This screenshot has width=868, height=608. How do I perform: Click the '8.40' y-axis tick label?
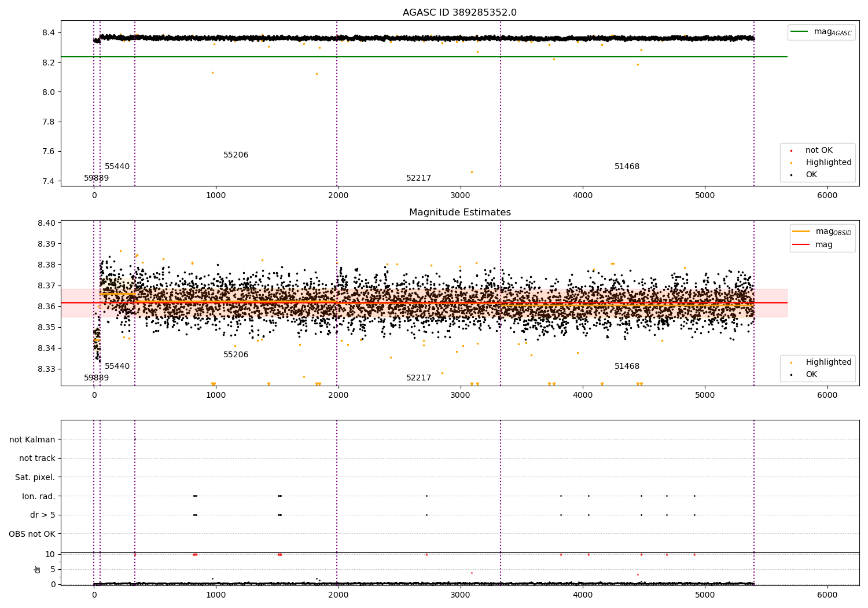tap(46, 223)
